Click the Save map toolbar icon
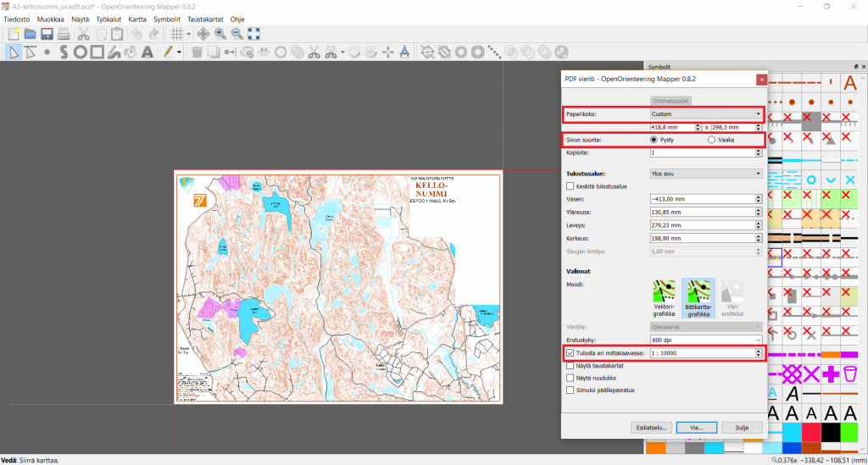The height and width of the screenshot is (465, 868). [x=47, y=34]
